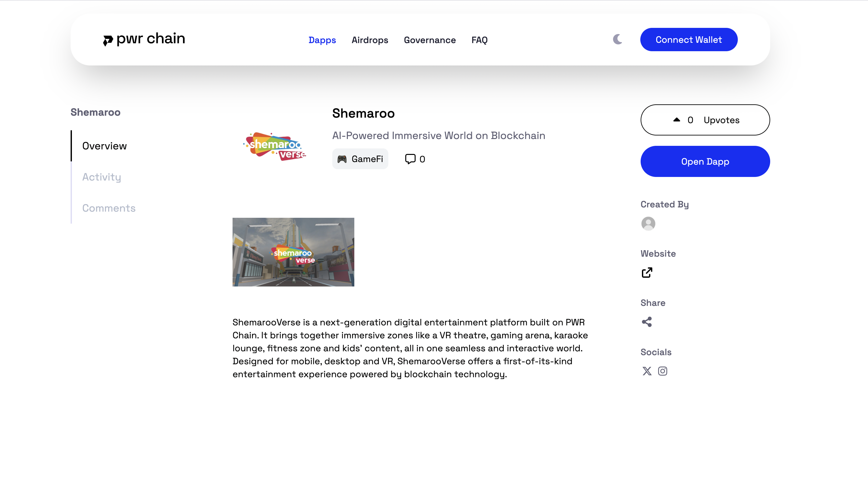This screenshot has width=868, height=490.
Task: Click the 'Share' label
Action: coord(653,303)
